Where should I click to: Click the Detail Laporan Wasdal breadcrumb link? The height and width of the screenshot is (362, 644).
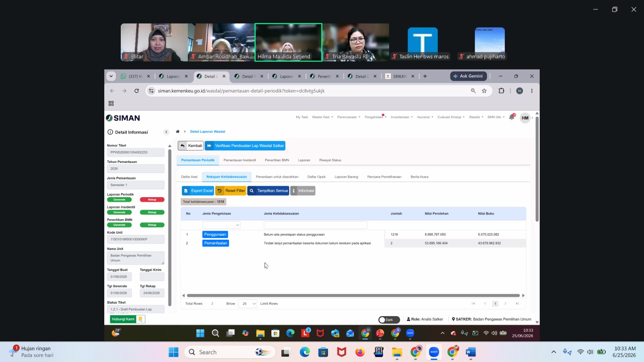(x=208, y=132)
